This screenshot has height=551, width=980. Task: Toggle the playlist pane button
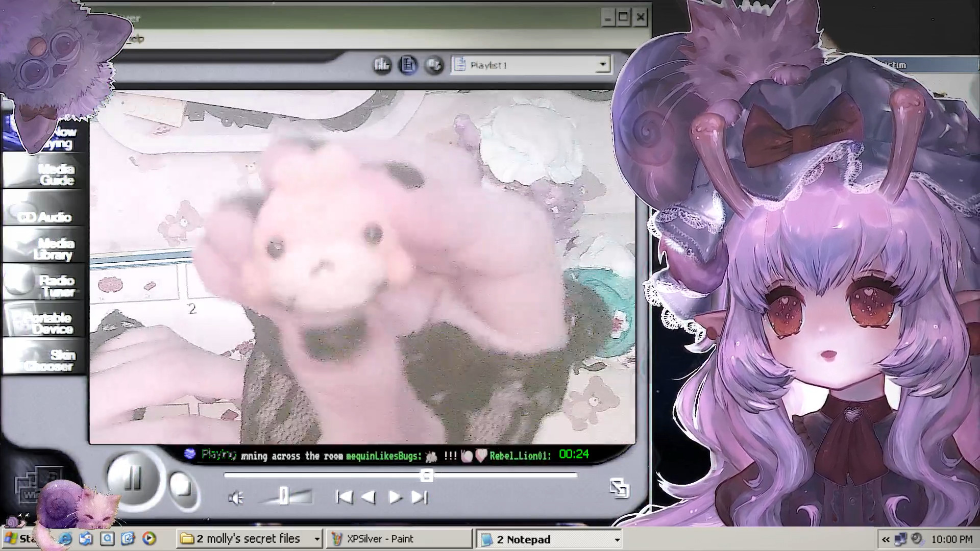click(408, 65)
